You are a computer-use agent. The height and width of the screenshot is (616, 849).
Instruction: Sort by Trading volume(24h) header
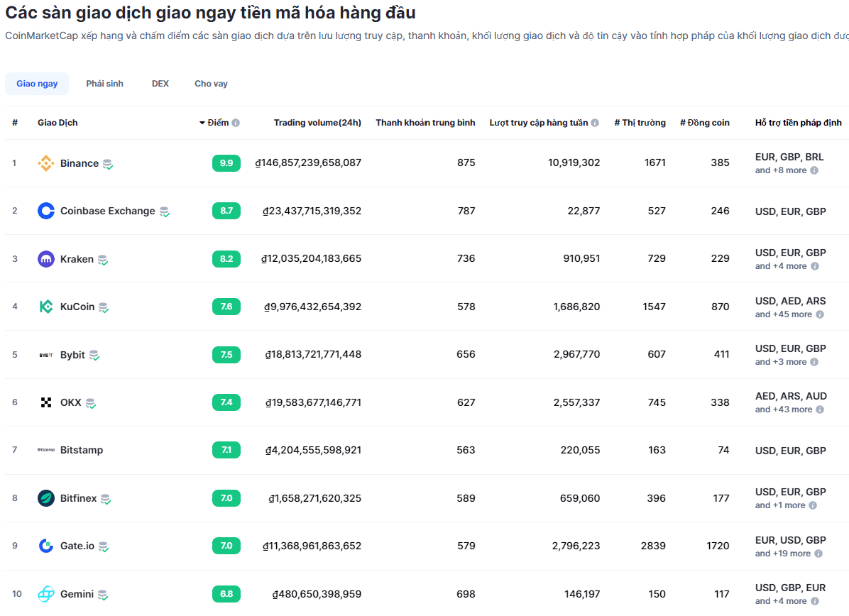coord(317,123)
